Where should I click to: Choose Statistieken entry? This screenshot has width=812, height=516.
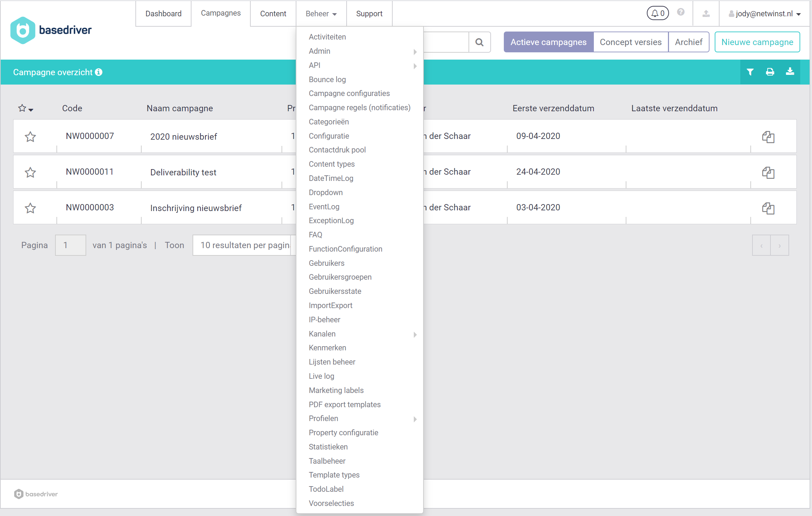328,447
